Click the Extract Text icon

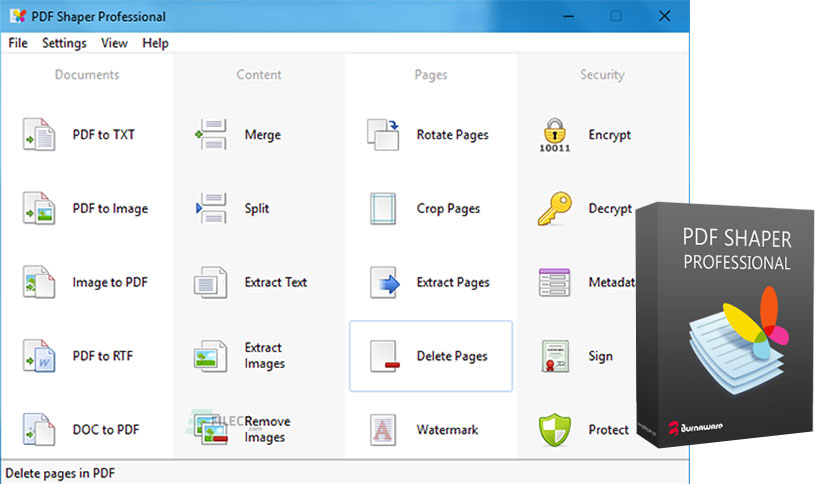pos(211,282)
